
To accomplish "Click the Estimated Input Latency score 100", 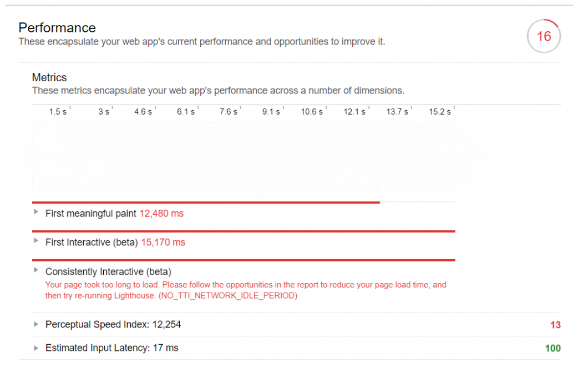I will pos(553,348).
